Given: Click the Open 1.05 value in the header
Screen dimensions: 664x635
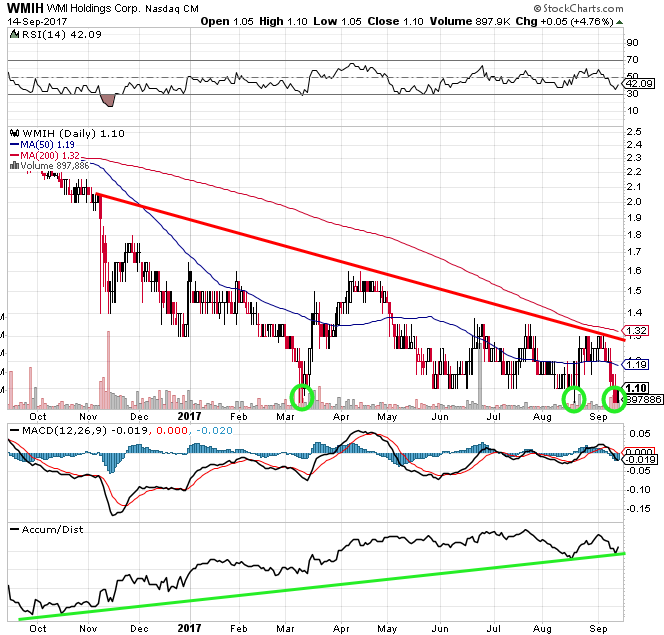Looking at the screenshot, I should coord(227,21).
